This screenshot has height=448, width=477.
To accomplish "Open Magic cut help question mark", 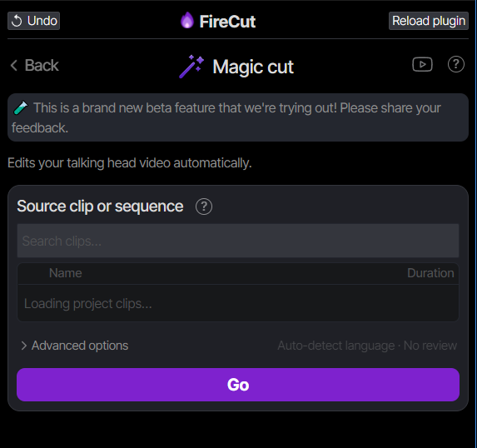I will pos(455,64).
